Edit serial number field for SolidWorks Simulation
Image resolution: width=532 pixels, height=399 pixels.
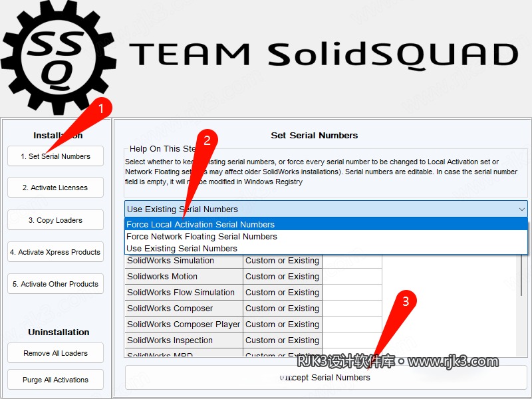point(352,261)
